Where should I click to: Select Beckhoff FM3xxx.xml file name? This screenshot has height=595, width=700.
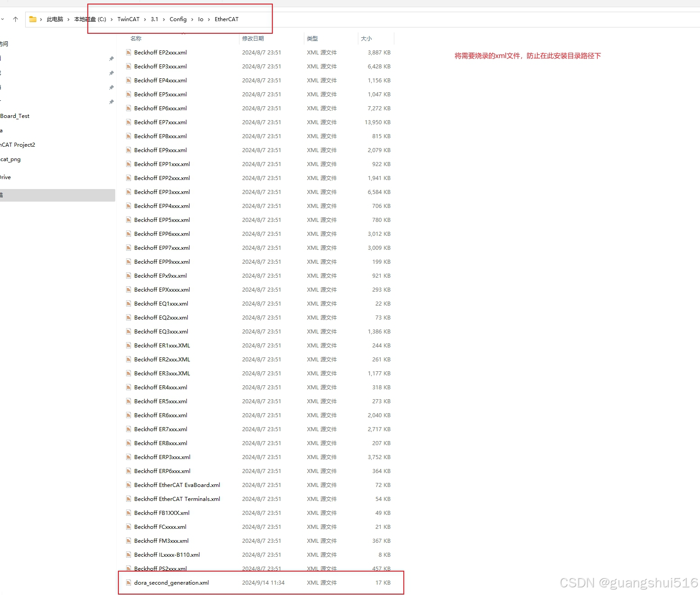pyautogui.click(x=161, y=541)
